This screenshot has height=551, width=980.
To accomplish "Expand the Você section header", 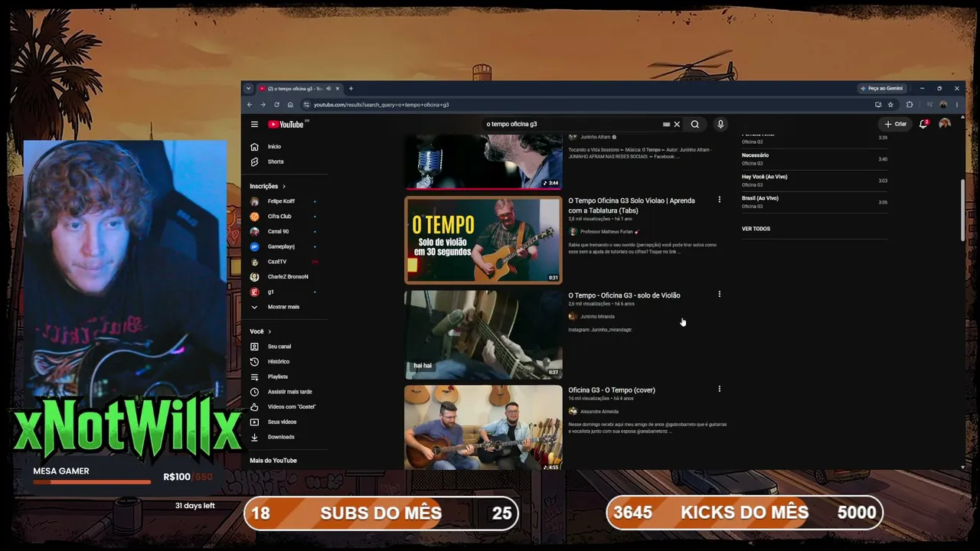I will click(x=260, y=331).
